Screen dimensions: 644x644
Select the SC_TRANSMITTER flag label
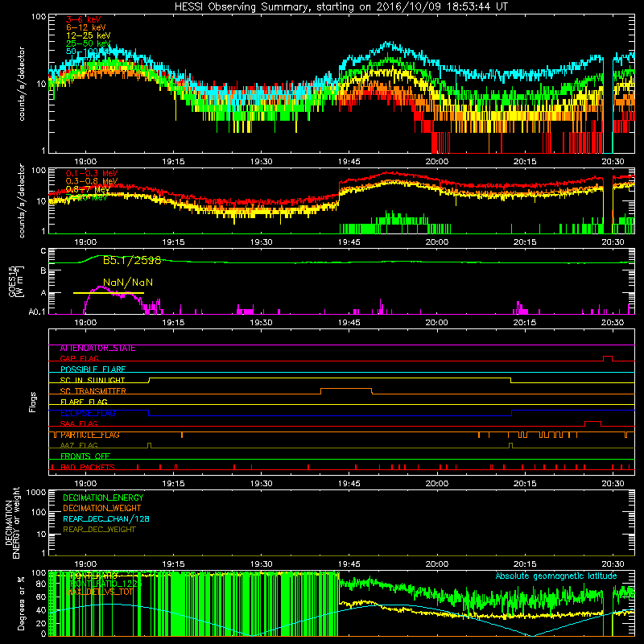pos(93,391)
